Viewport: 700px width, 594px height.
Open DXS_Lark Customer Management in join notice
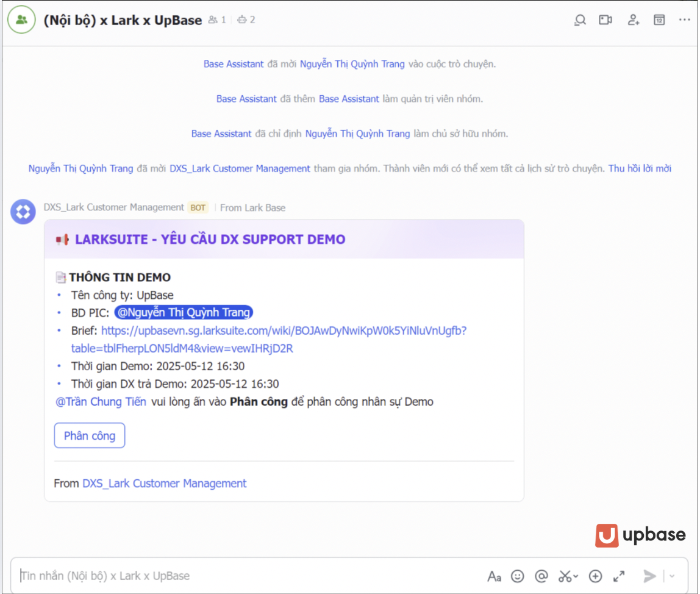(240, 168)
